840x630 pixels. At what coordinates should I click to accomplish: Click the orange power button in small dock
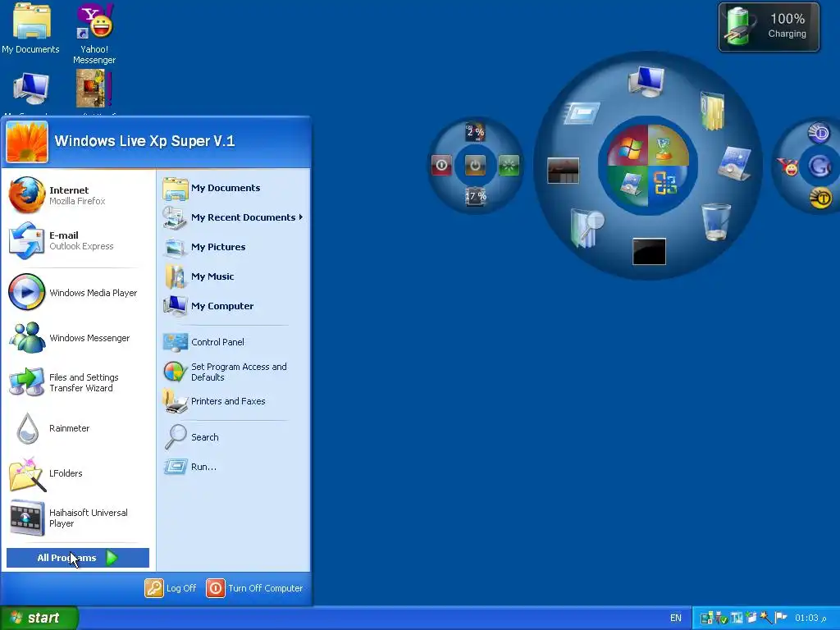pos(475,165)
